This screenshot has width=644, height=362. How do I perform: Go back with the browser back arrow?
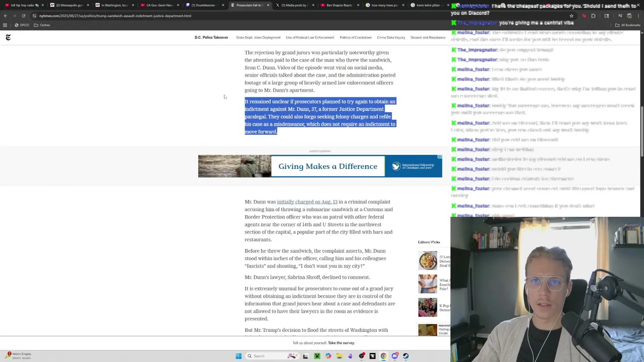pyautogui.click(x=6, y=16)
